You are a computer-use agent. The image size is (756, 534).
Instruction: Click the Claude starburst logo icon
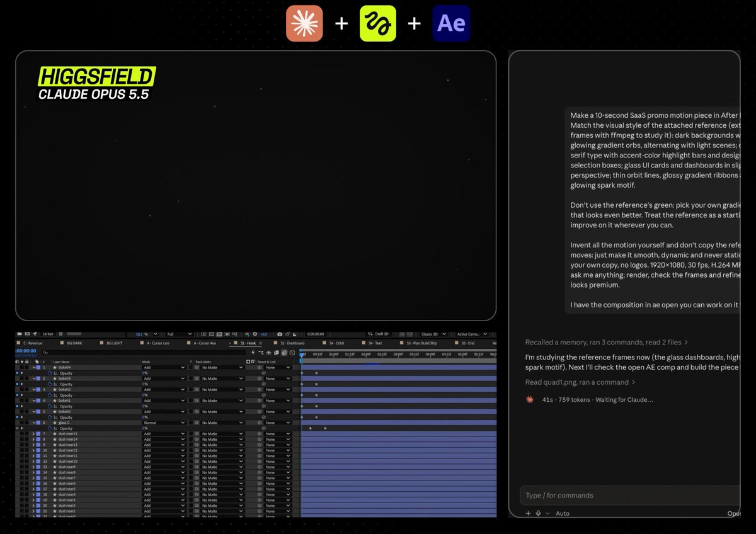pyautogui.click(x=304, y=24)
